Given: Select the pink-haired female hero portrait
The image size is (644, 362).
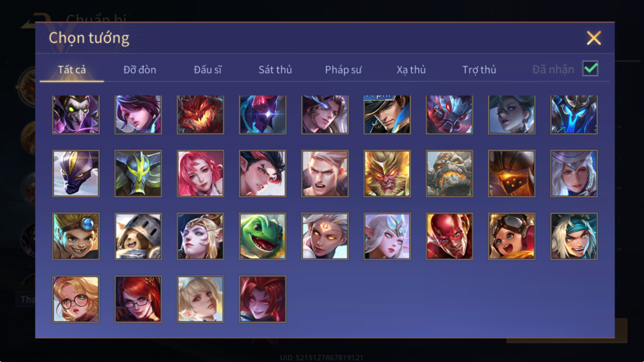Looking at the screenshot, I should (200, 173).
